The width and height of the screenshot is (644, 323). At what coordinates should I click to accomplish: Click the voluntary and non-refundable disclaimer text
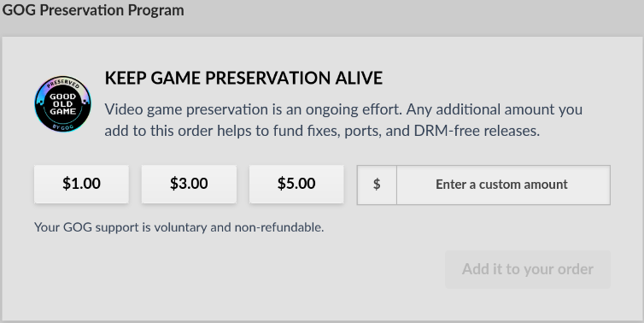click(x=179, y=227)
